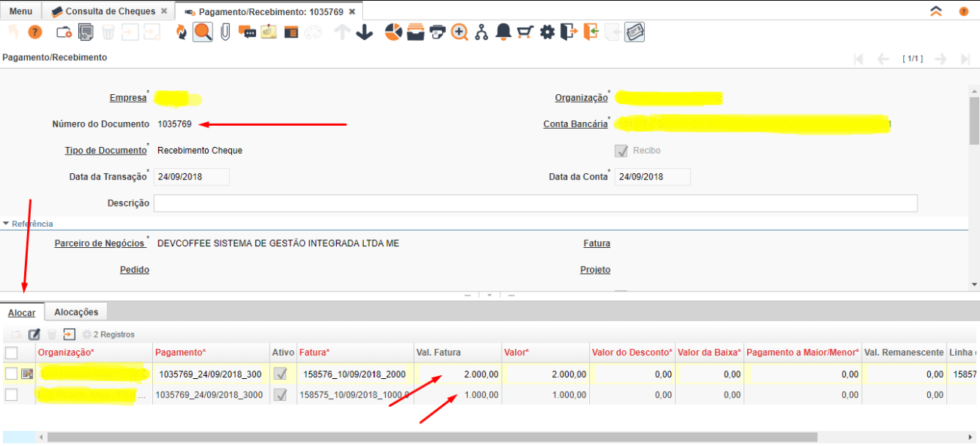The width and height of the screenshot is (980, 446).
Task: Toggle the Recibo checkbox
Action: tap(621, 151)
